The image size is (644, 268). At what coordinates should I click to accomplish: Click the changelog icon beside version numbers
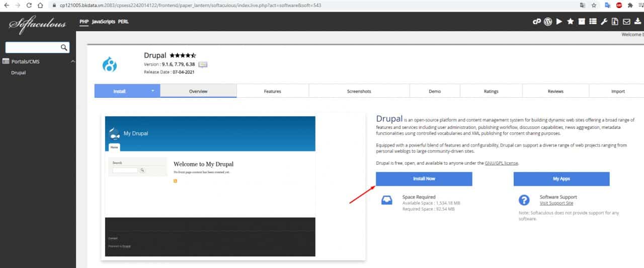(203, 64)
